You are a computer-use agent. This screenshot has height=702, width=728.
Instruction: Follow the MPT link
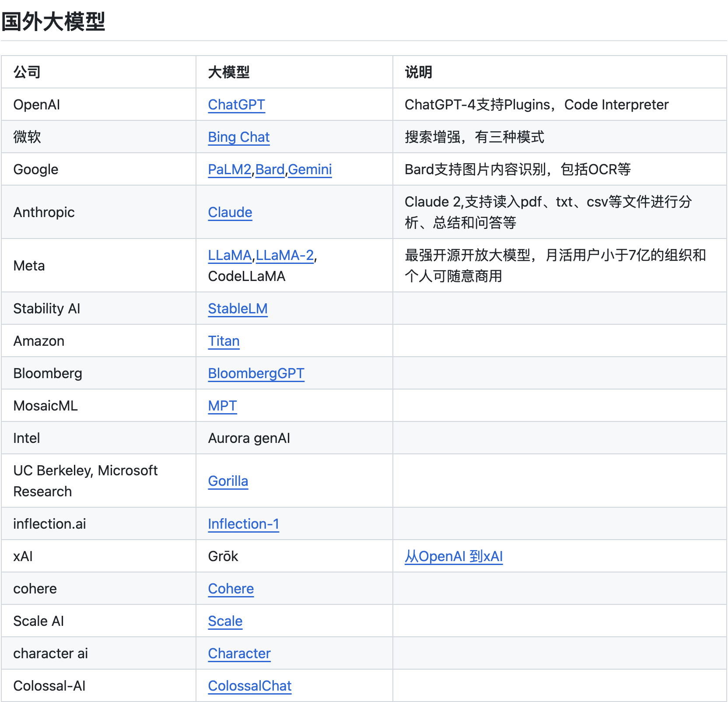(x=222, y=406)
